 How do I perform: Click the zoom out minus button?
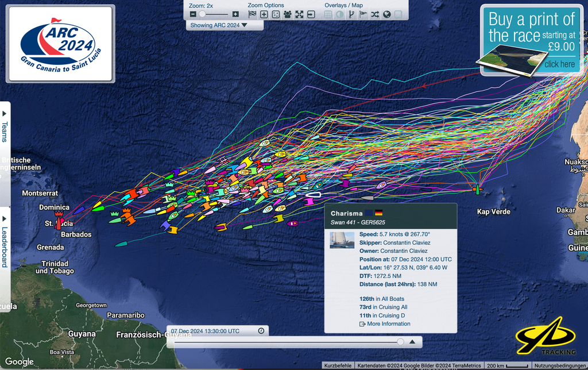coord(193,14)
